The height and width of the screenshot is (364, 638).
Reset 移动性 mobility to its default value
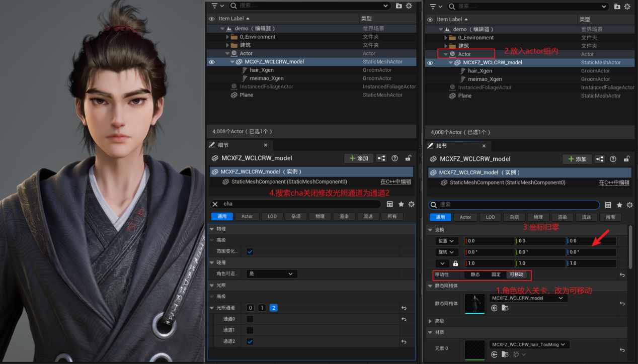[622, 275]
